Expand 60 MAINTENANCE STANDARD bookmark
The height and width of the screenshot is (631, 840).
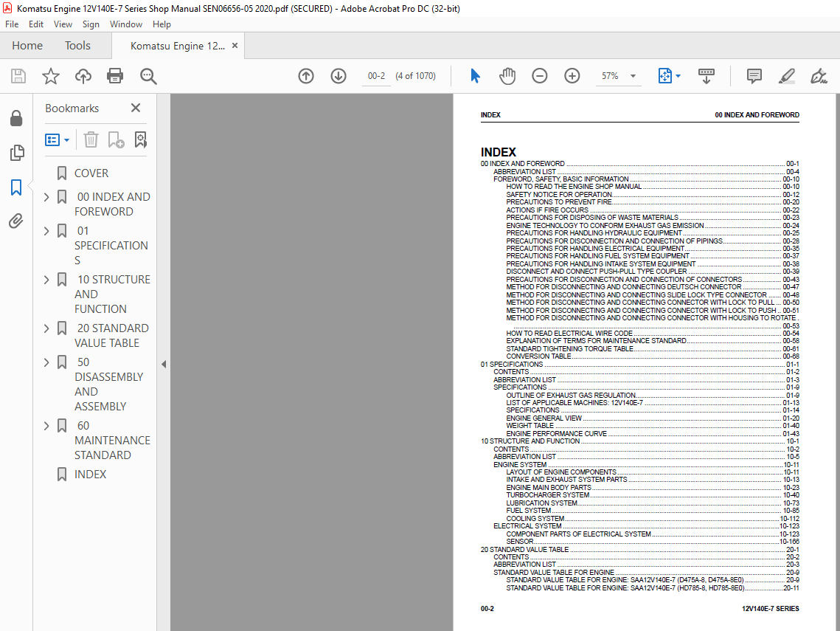pyautogui.click(x=46, y=426)
